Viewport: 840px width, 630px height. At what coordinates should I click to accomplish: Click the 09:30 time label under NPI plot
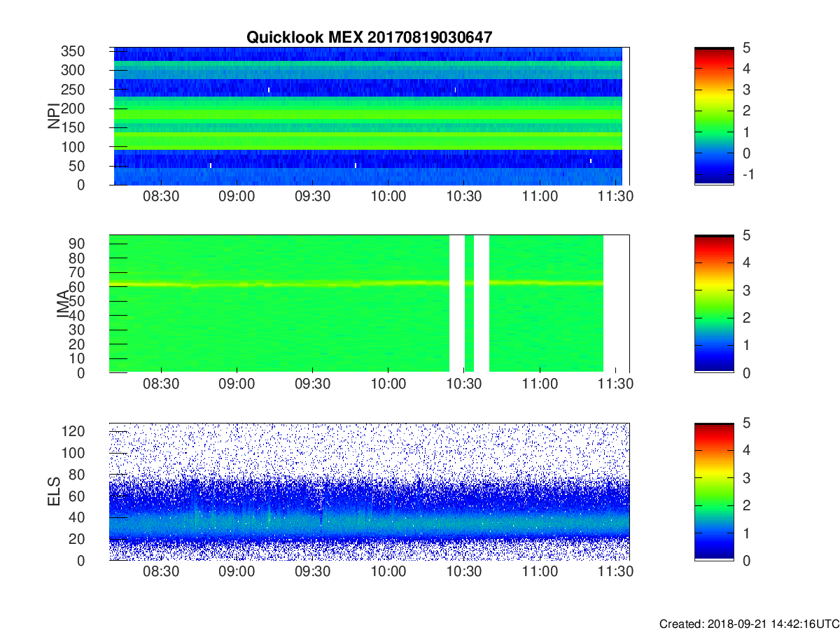click(x=313, y=197)
